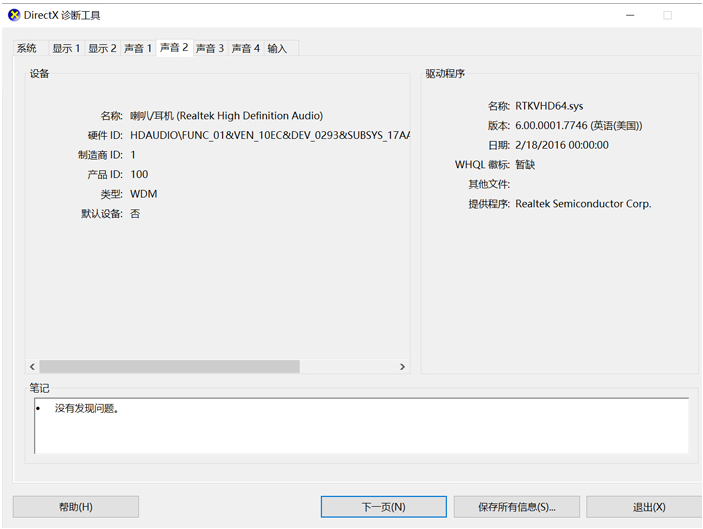This screenshot has height=529, width=703.
Task: Click the DirectX icon in the title bar
Action: point(13,15)
